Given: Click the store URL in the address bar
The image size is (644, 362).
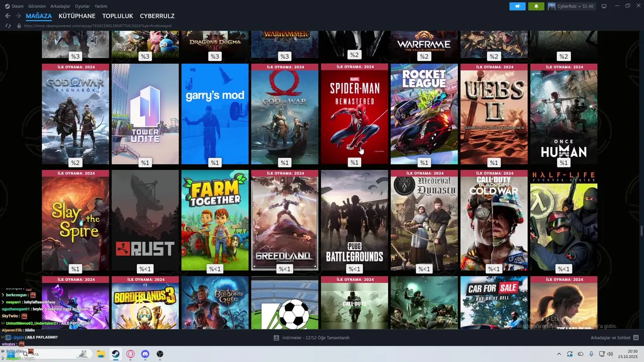Looking at the screenshot, I should (98, 26).
